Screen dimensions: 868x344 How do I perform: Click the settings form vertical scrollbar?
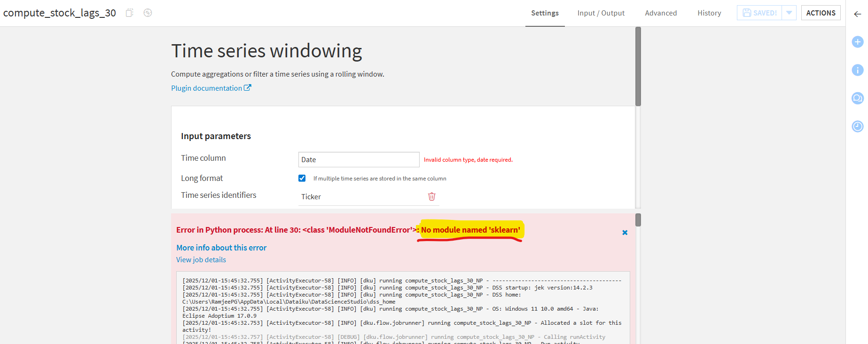click(x=638, y=66)
